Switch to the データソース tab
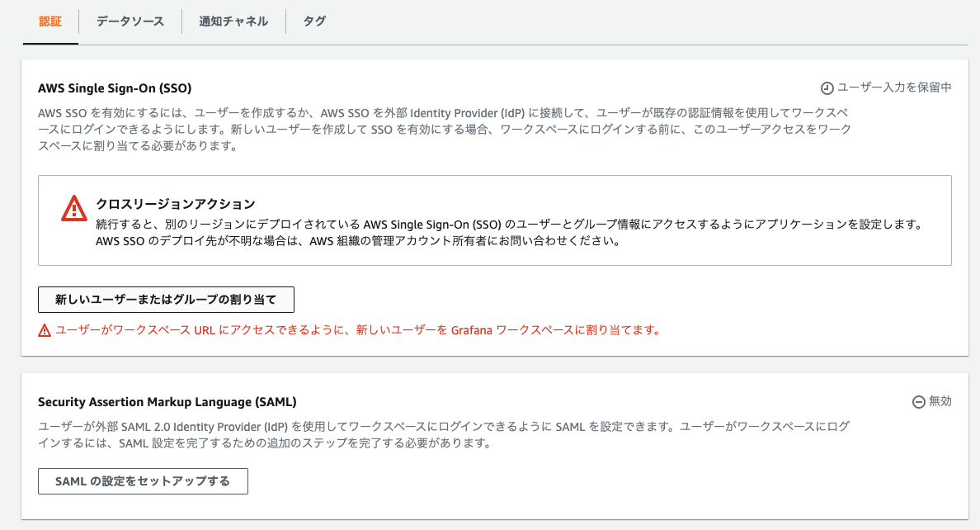This screenshot has width=980, height=530. [x=130, y=23]
